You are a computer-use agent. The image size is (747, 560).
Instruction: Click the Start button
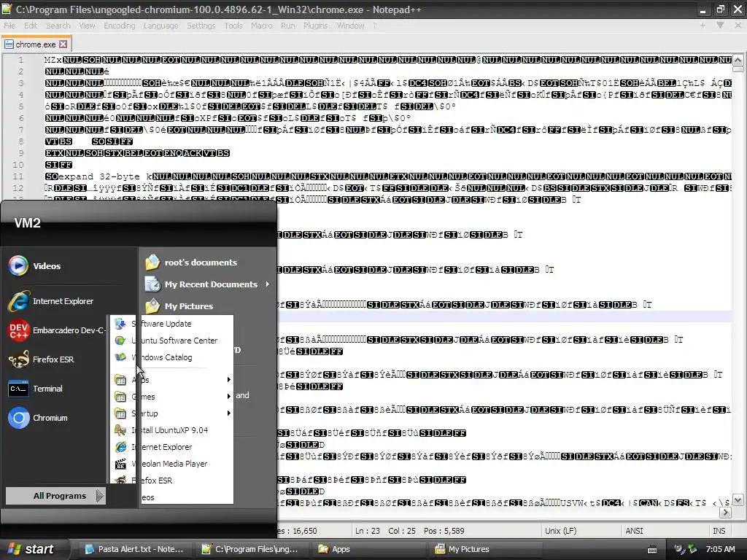(31, 549)
